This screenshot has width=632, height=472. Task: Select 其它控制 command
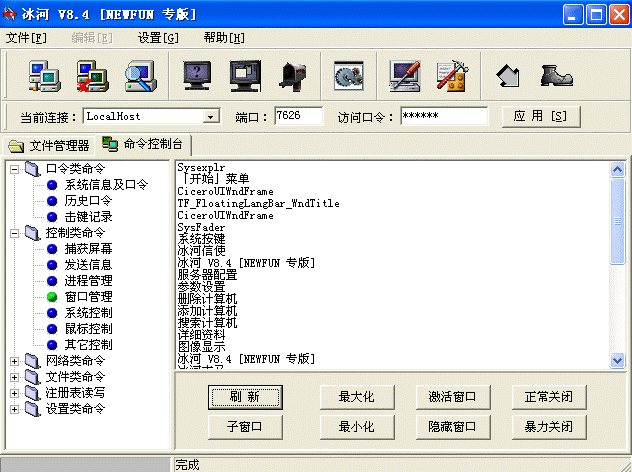click(x=88, y=345)
